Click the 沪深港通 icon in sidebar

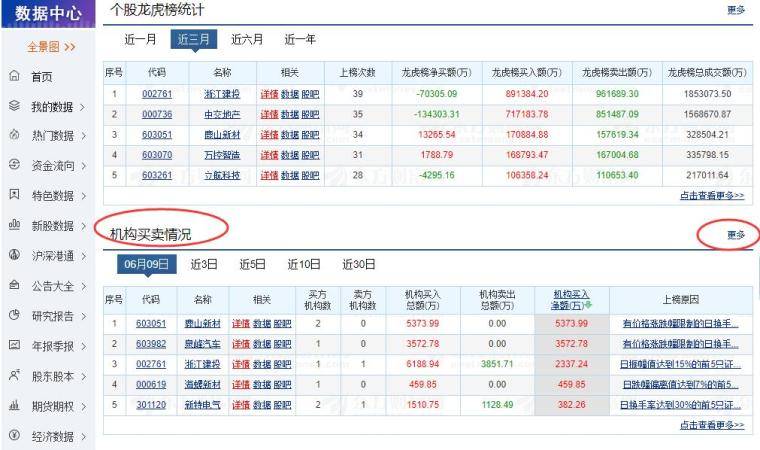coord(15,255)
